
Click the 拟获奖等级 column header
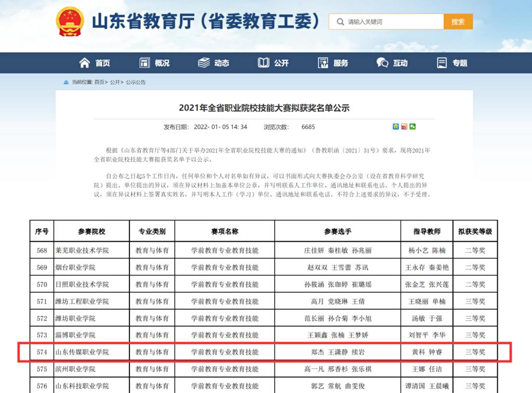(475, 231)
